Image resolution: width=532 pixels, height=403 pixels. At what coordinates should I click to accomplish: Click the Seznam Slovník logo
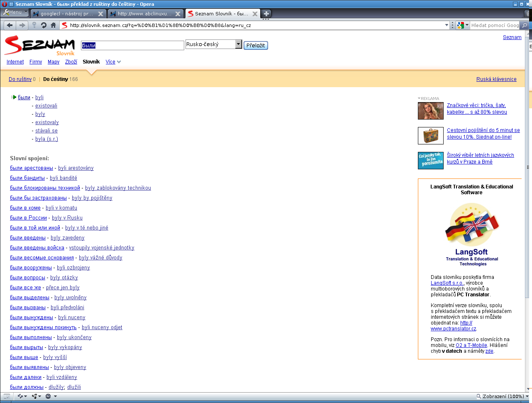pyautogui.click(x=39, y=46)
